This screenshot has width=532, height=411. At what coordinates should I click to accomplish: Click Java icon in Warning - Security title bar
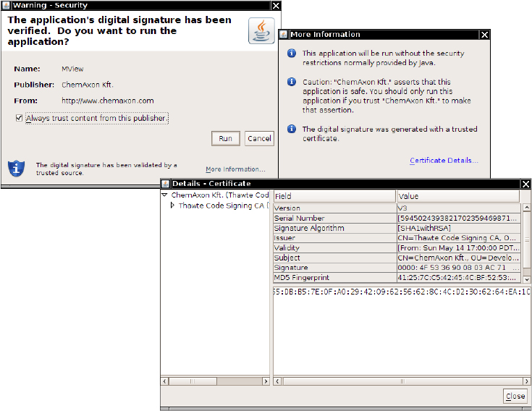[7, 5]
